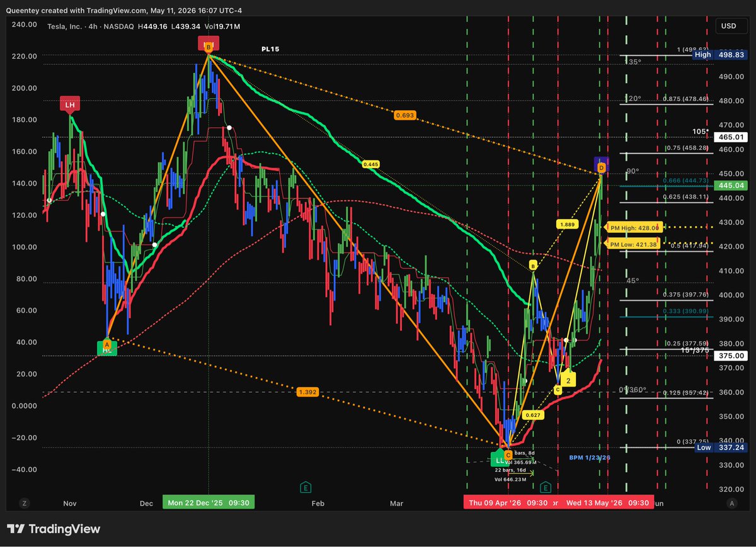Select the 0.445 ratio label

tap(370, 164)
